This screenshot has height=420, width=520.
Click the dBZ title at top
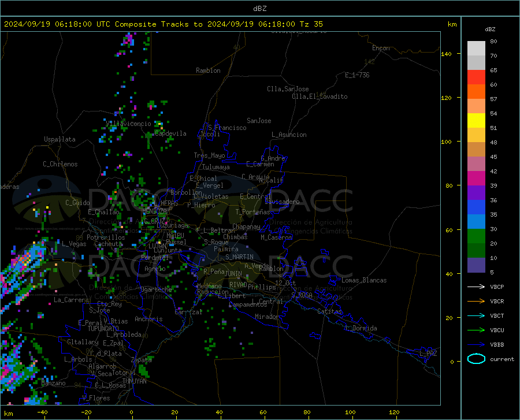click(x=259, y=9)
